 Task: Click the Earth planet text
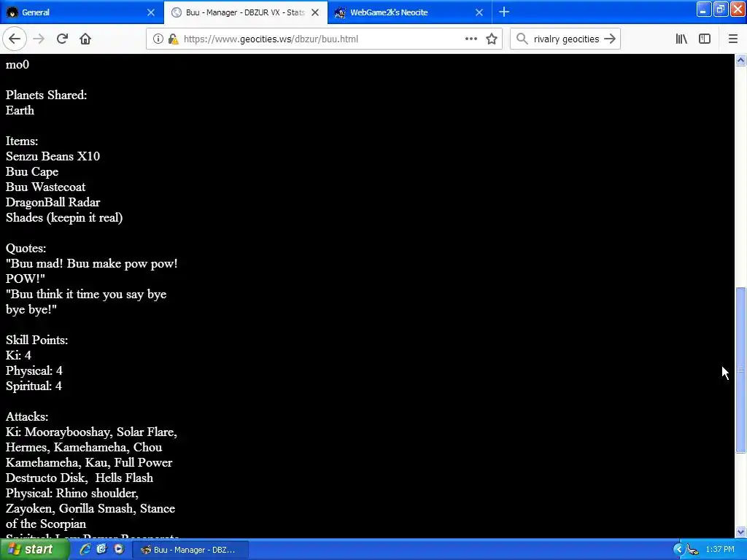(20, 111)
